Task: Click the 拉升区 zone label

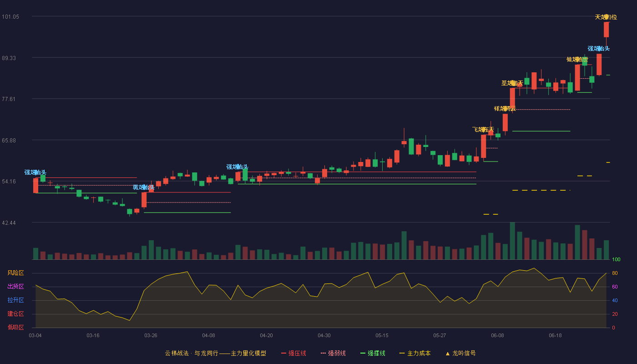Action: pos(15,300)
